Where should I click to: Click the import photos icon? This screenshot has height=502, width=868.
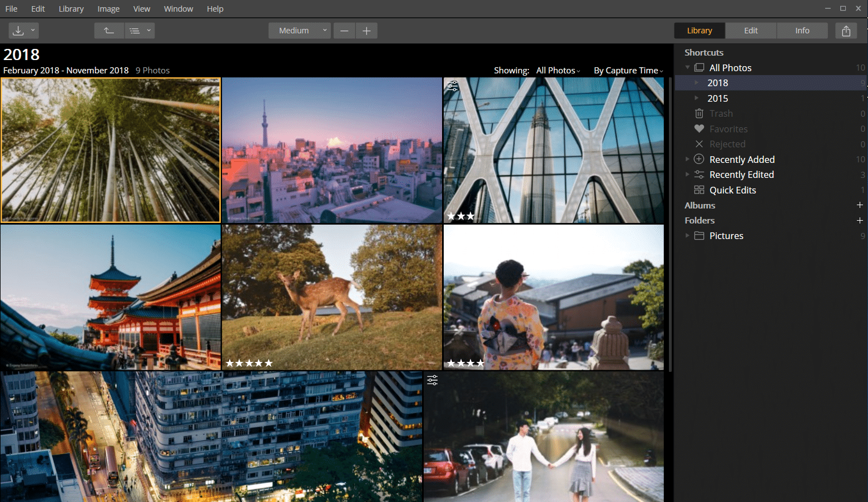tap(18, 31)
